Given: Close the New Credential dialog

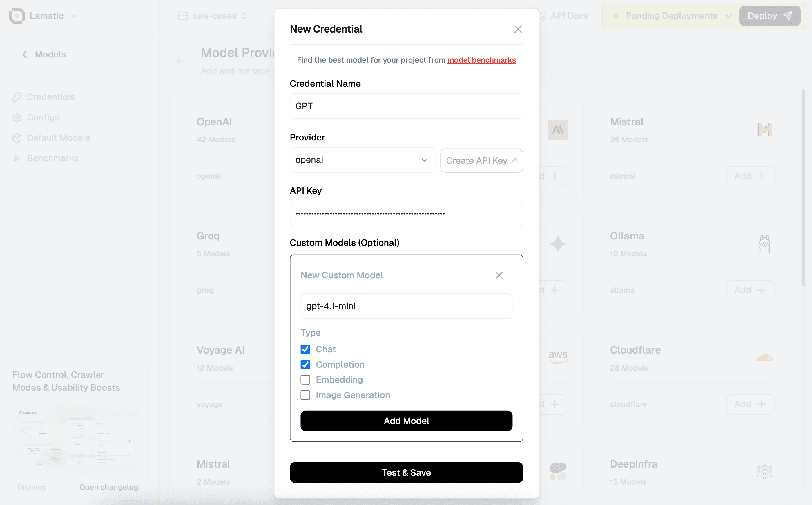Looking at the screenshot, I should click(518, 29).
